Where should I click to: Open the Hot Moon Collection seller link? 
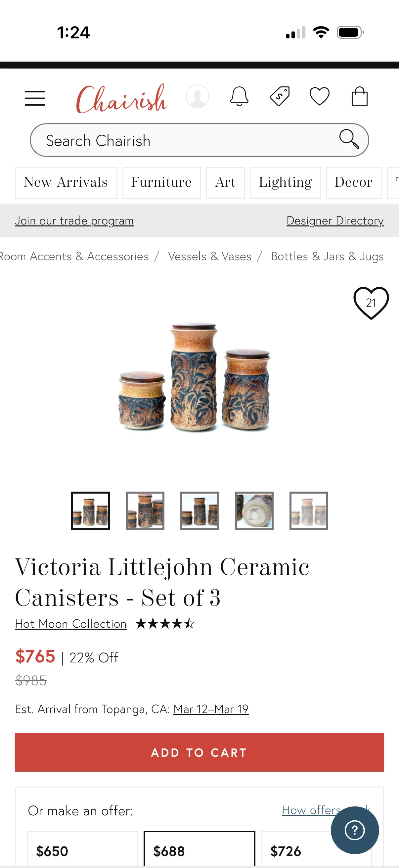click(x=71, y=624)
